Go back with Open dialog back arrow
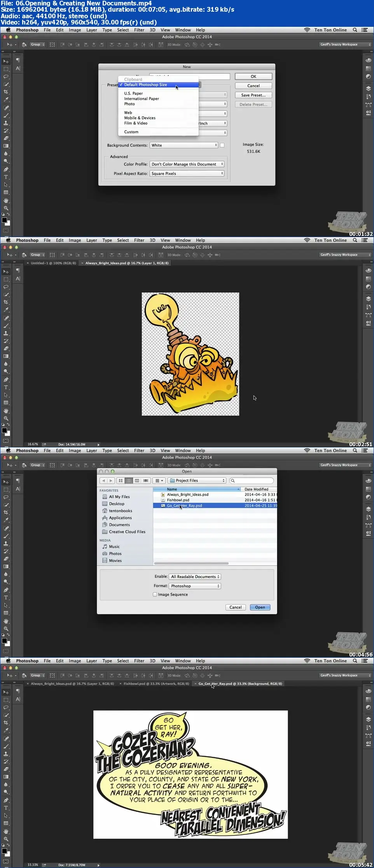The image size is (374, 868). (x=103, y=480)
